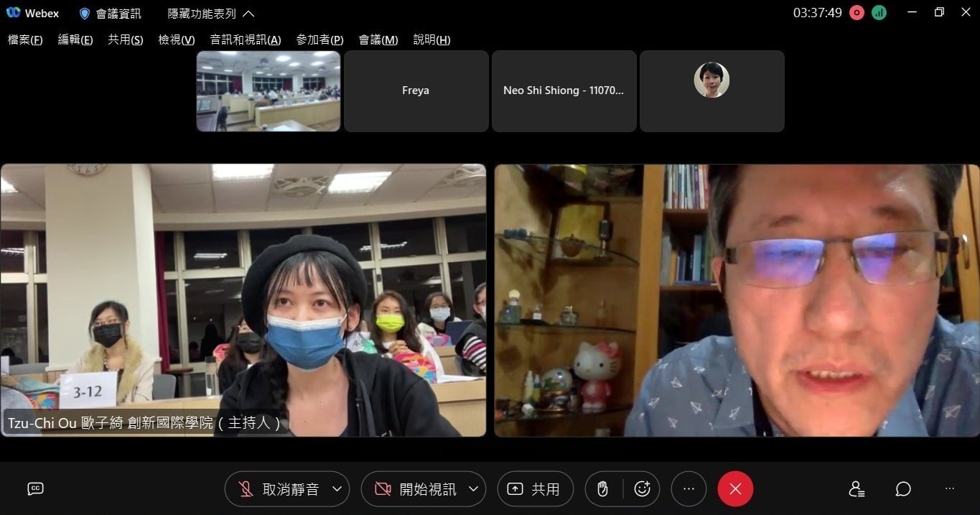Open 檔案(F) menu
The height and width of the screenshot is (515, 980).
tap(25, 40)
